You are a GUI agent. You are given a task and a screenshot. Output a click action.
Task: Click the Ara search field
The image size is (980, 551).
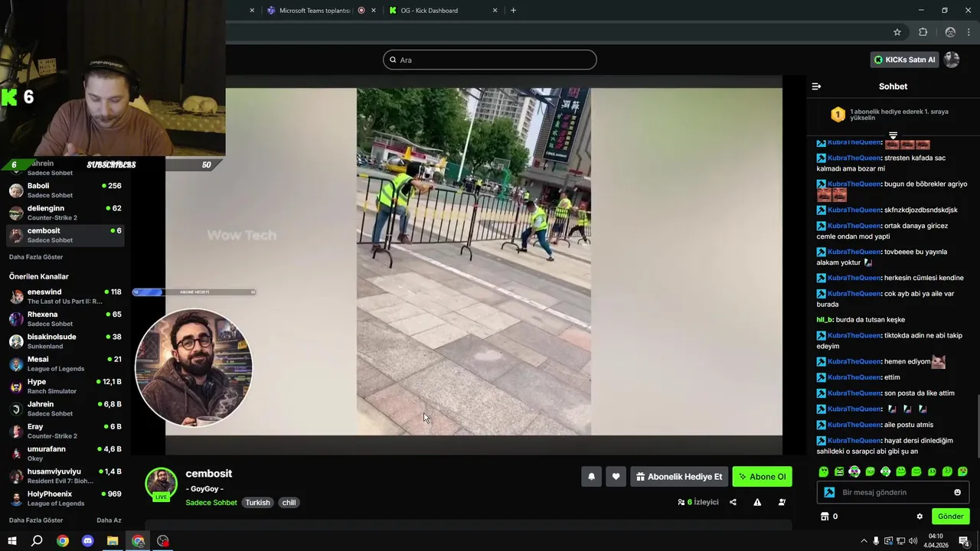pyautogui.click(x=490, y=60)
